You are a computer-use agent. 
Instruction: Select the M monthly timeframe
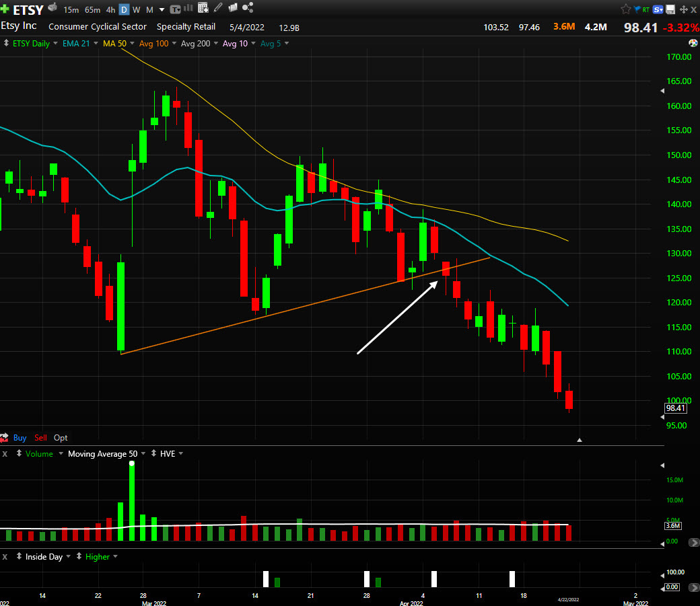pos(149,10)
